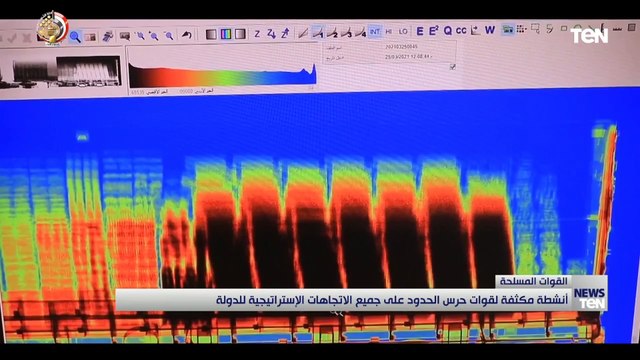Click the scanner view icon beside magnifier
The width and height of the screenshot is (640, 360).
tap(91, 37)
